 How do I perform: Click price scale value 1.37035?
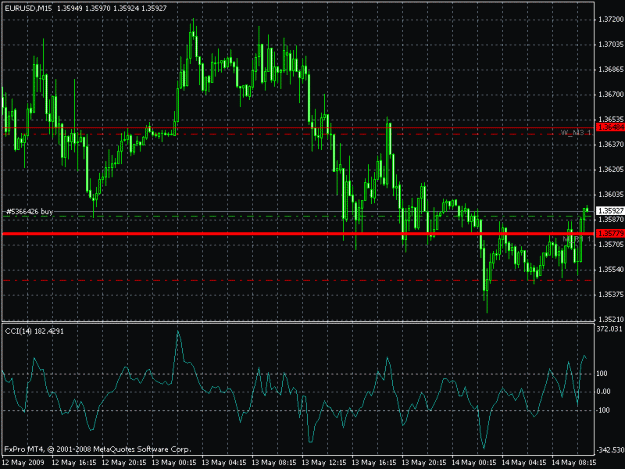click(x=611, y=44)
